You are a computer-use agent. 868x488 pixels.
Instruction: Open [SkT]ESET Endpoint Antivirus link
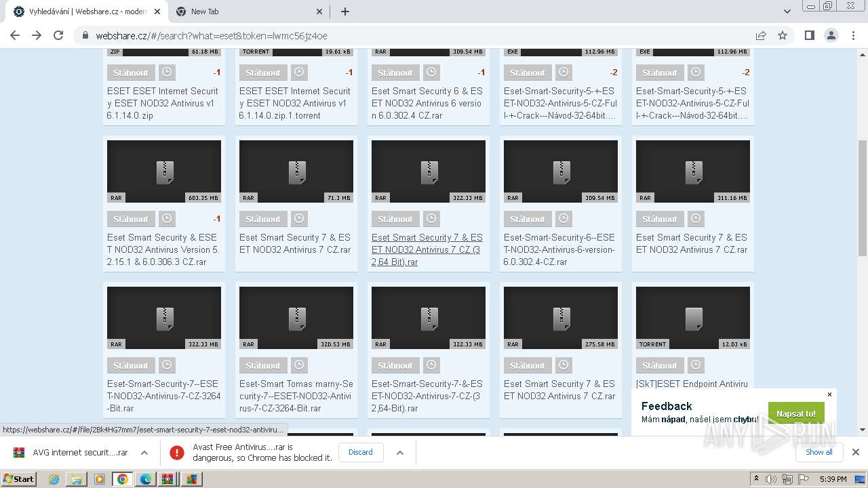point(692,384)
